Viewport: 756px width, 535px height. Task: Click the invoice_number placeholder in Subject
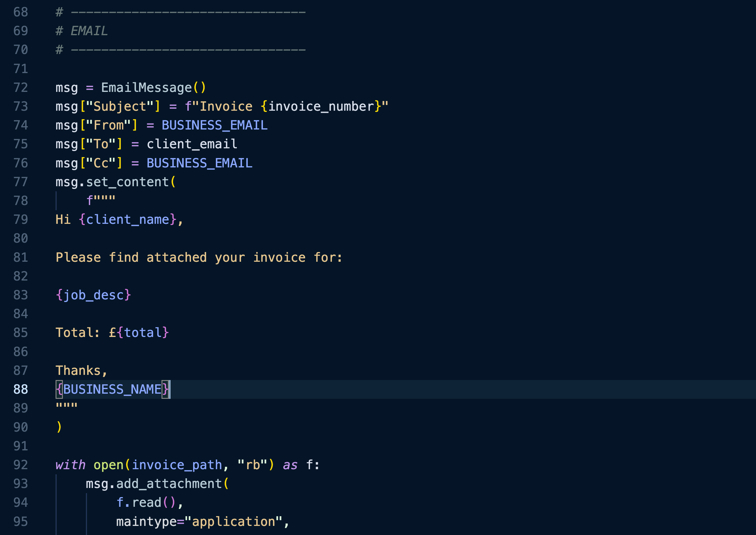pyautogui.click(x=321, y=107)
